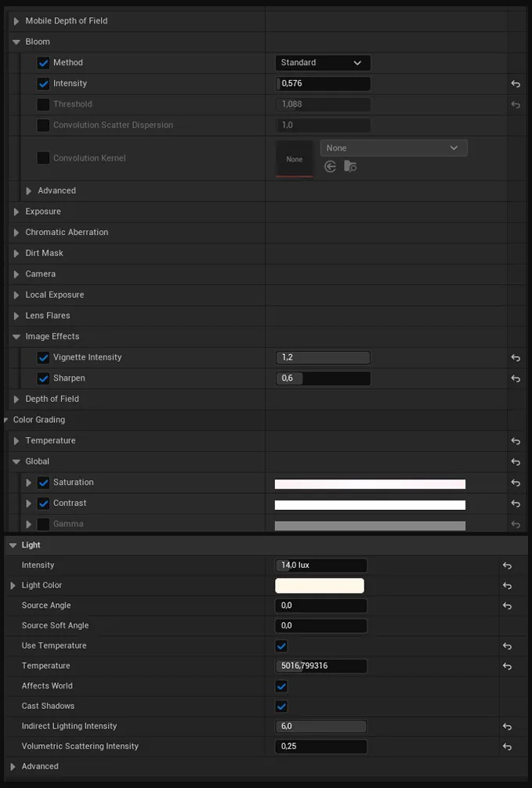This screenshot has height=788, width=532.
Task: Click Bloom Intensity field showing 0,576
Action: pos(323,84)
